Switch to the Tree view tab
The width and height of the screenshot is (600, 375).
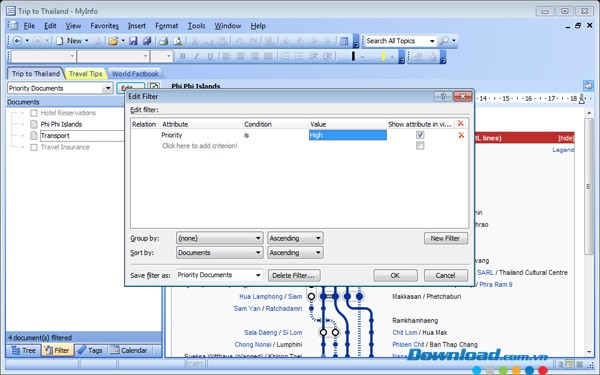[x=24, y=350]
